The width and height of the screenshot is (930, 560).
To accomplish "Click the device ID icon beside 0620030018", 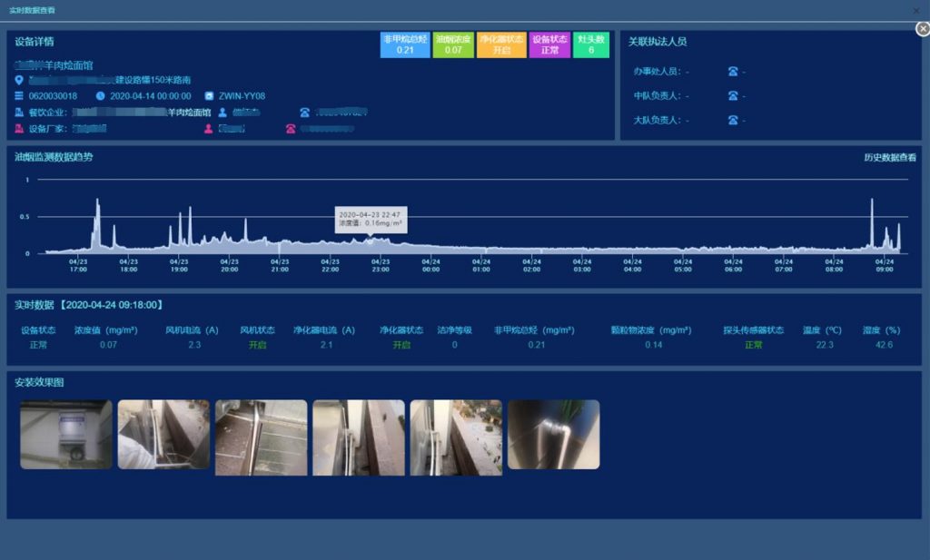I will [x=20, y=96].
